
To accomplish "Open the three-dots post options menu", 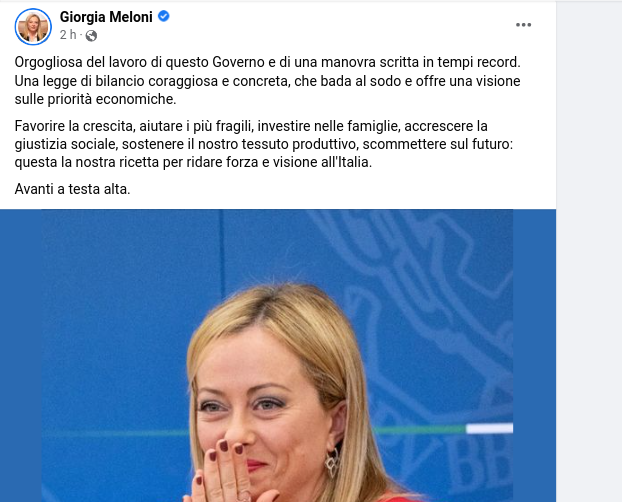I will (523, 25).
